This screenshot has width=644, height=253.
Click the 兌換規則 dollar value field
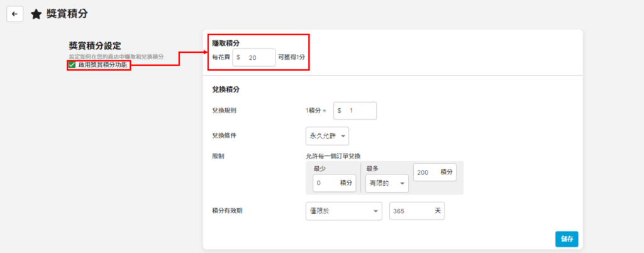click(355, 110)
